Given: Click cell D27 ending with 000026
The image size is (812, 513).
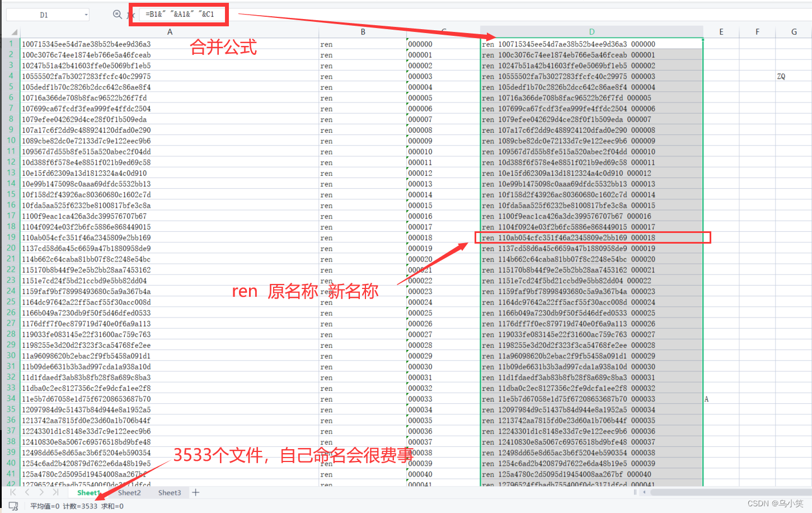Looking at the screenshot, I should [592, 324].
